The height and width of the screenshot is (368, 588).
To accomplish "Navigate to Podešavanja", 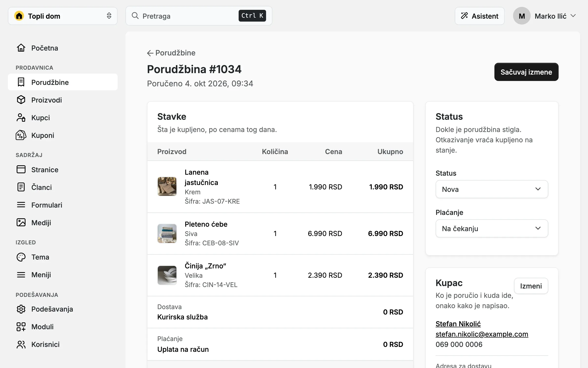I will (63, 309).
